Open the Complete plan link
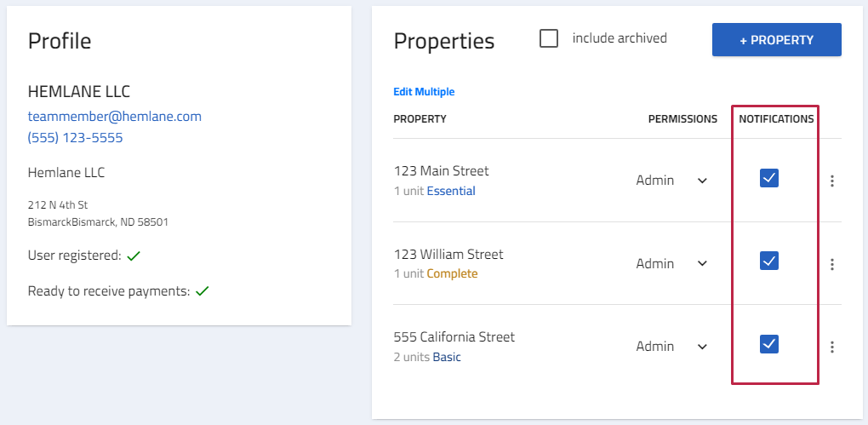The height and width of the screenshot is (425, 868). point(452,273)
